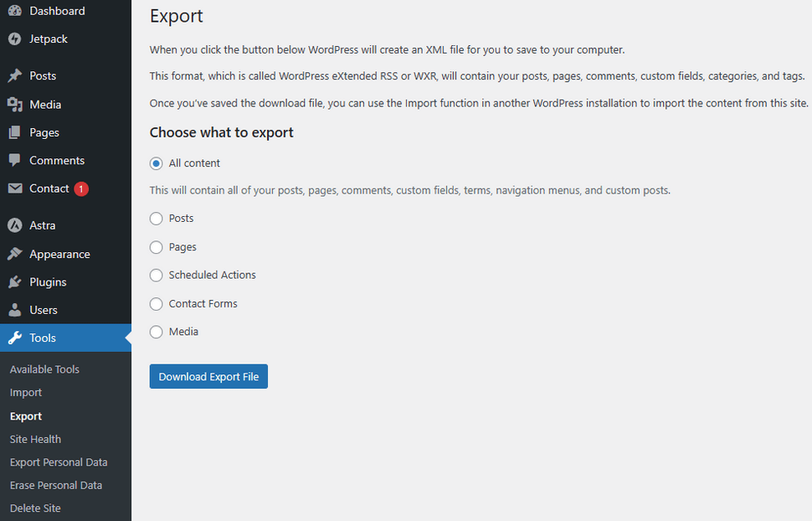Click the Download Export File button
Image resolution: width=812 pixels, height=521 pixels.
click(x=208, y=376)
